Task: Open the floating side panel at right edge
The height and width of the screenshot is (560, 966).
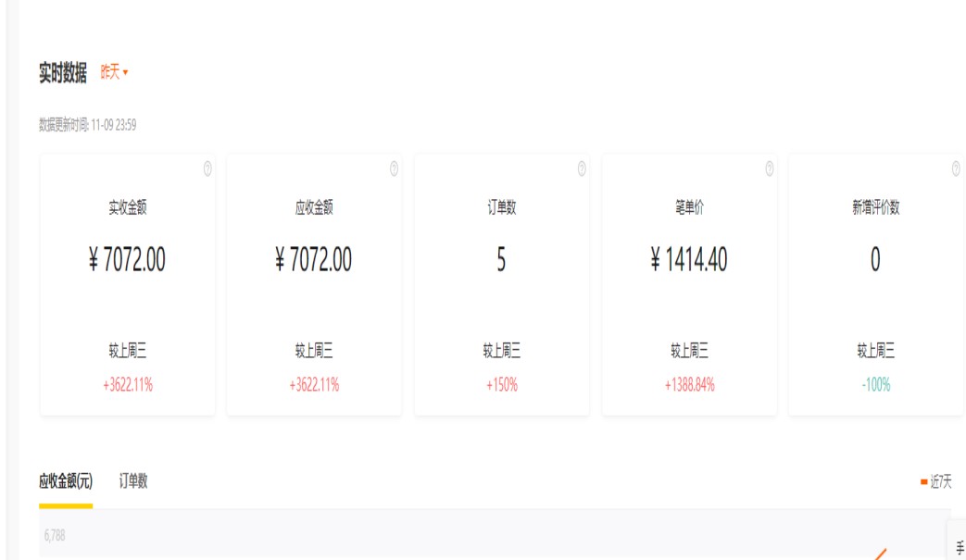Action: pyautogui.click(x=959, y=540)
